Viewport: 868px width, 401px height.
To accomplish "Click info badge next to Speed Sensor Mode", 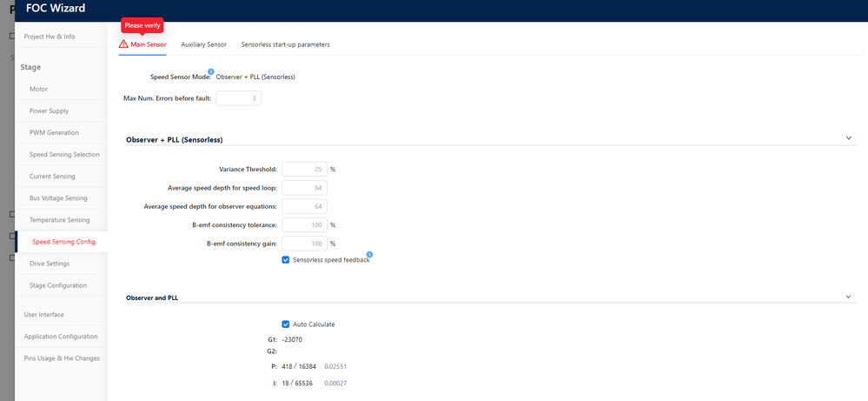I will coord(210,71).
